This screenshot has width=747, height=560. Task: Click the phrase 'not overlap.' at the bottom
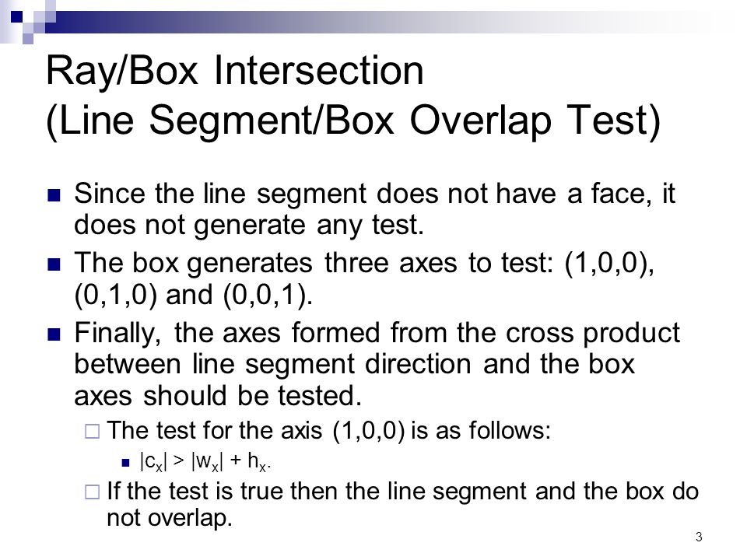pos(170,518)
